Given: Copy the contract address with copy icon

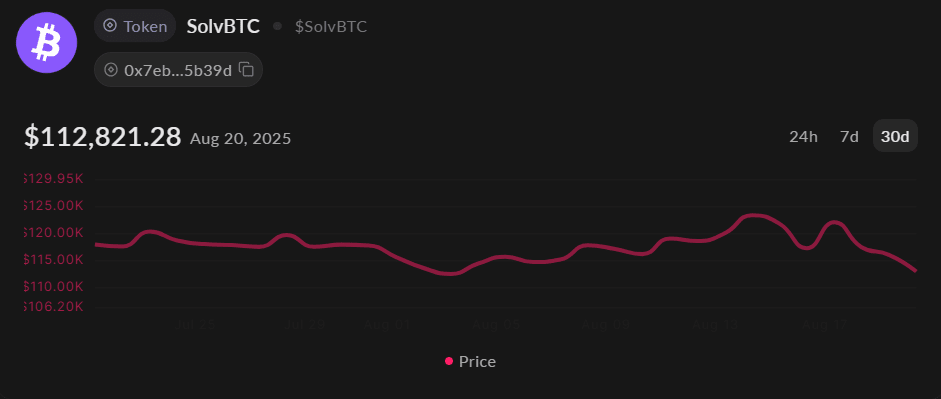Looking at the screenshot, I should pos(247,70).
